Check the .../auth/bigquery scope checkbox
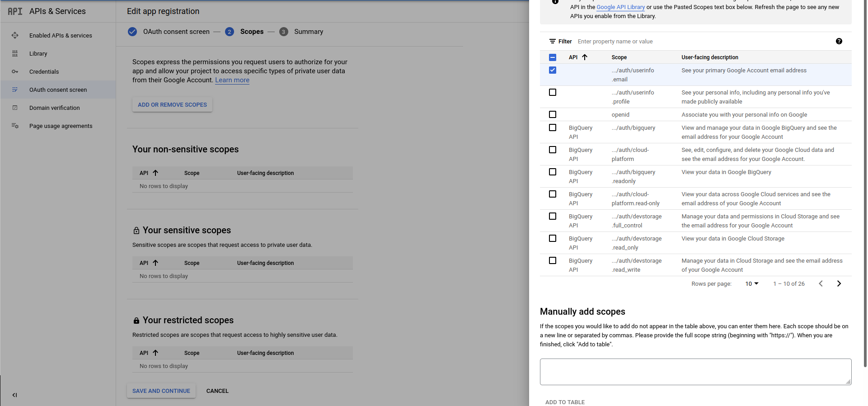 pos(552,127)
